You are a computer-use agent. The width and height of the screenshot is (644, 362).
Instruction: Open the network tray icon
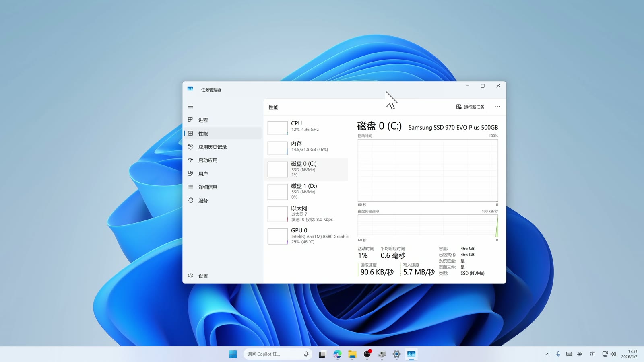click(x=605, y=354)
